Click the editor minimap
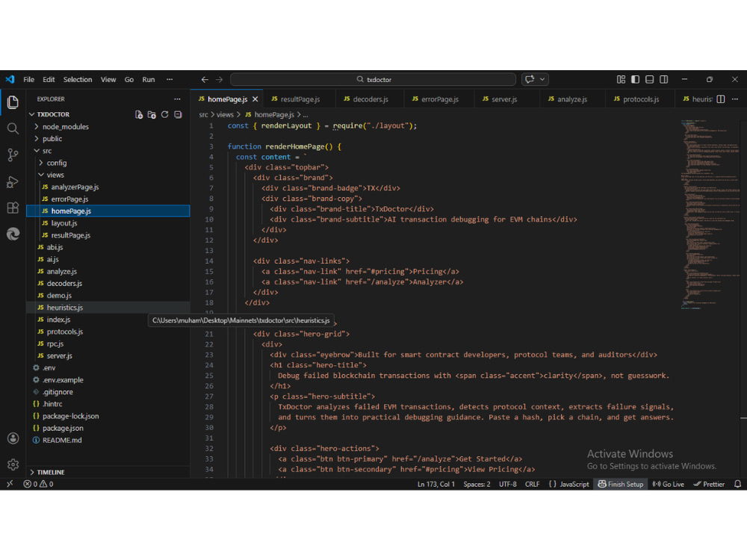This screenshot has width=747, height=560. point(710,214)
